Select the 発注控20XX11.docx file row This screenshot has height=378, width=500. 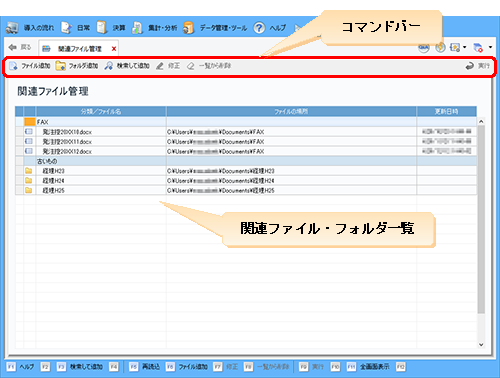coord(246,141)
